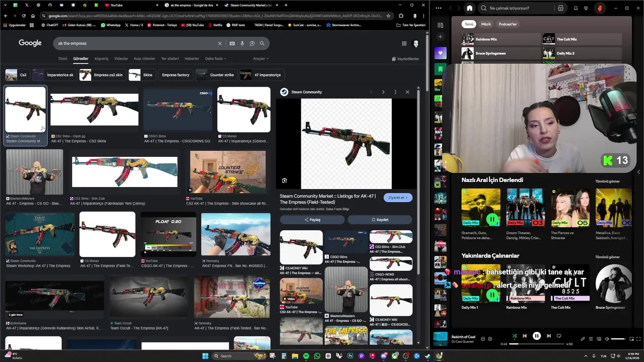Open Chrome extensions puzzle icon

[x=401, y=16]
